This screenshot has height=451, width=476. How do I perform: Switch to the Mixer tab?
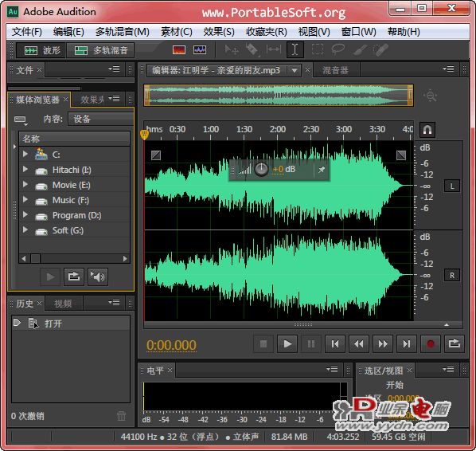(335, 70)
